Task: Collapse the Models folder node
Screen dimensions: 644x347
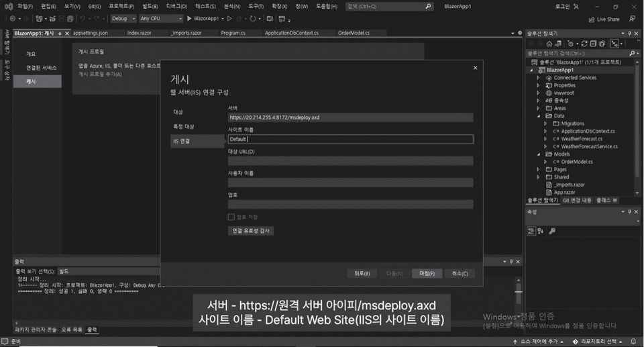Action: 539,154
